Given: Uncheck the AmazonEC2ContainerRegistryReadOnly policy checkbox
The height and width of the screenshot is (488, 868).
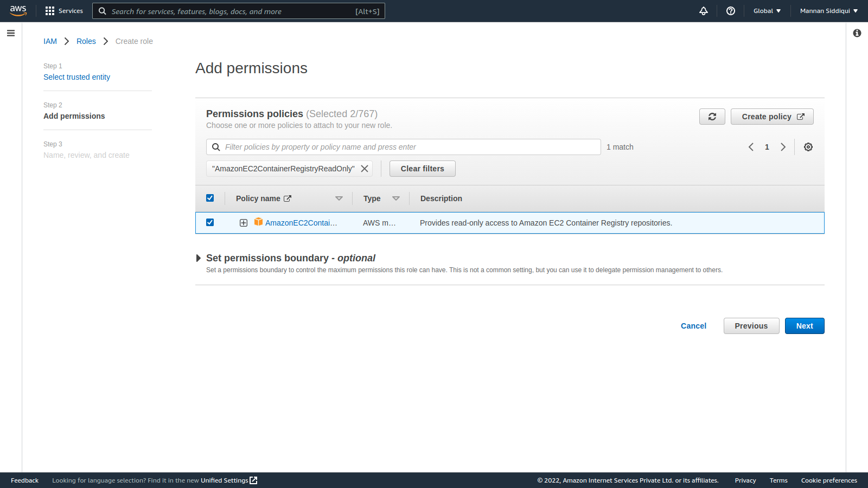Looking at the screenshot, I should coord(210,222).
